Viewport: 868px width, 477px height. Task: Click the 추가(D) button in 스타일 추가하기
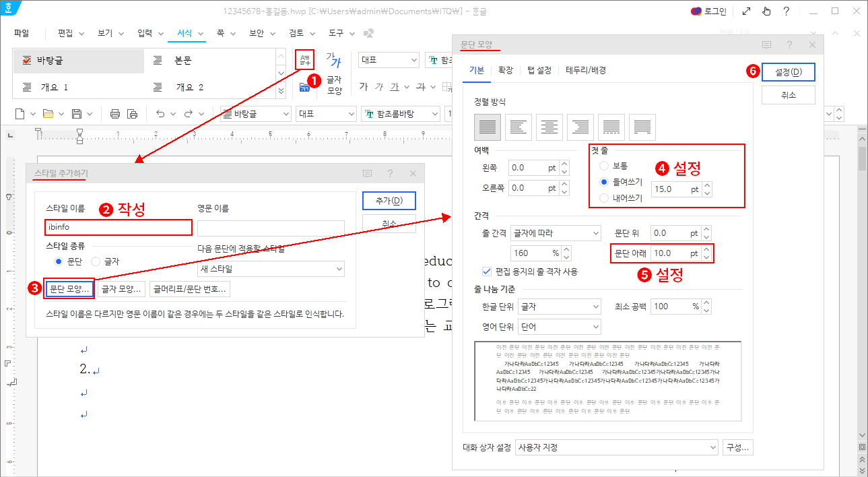tap(389, 200)
